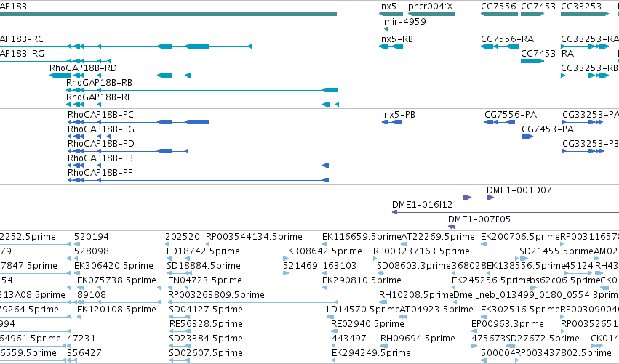Click the EK290810.5prime EST label
Screen dimensions: 619x364
[362, 280]
